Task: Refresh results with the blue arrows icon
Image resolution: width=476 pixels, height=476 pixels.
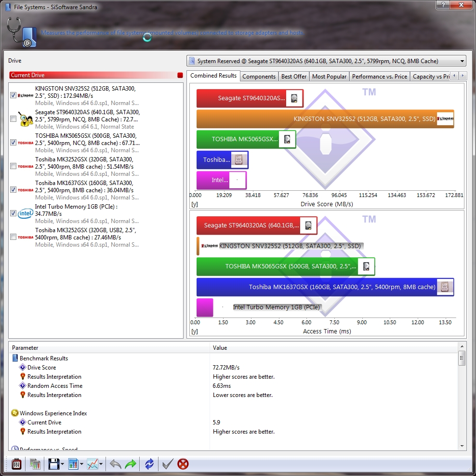Action: click(x=149, y=464)
